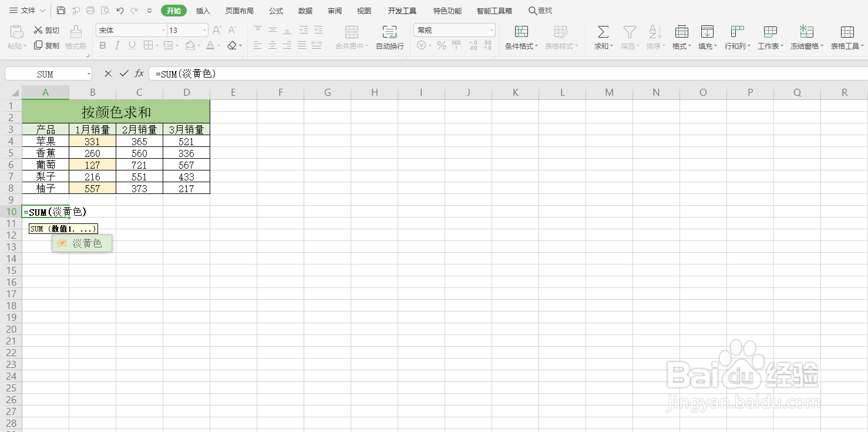868x432 pixels.
Task: Click the Redo arrow icon
Action: point(134,11)
